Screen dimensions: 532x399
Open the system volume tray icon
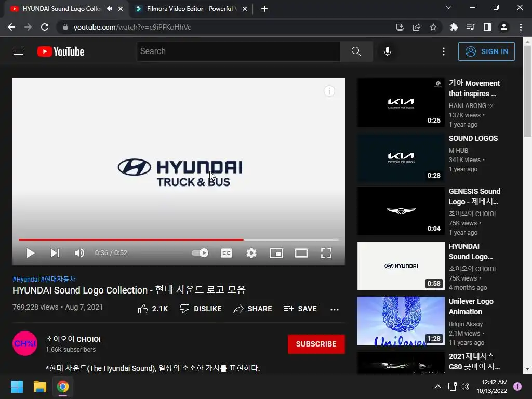[465, 387]
